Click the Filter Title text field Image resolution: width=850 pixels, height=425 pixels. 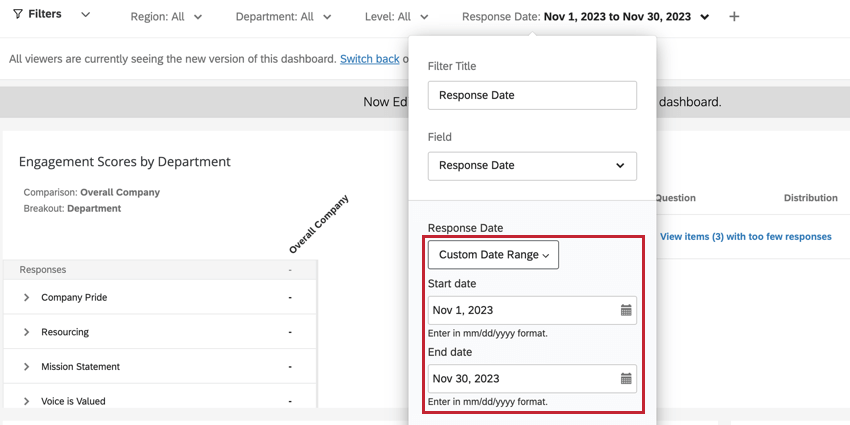coord(532,95)
